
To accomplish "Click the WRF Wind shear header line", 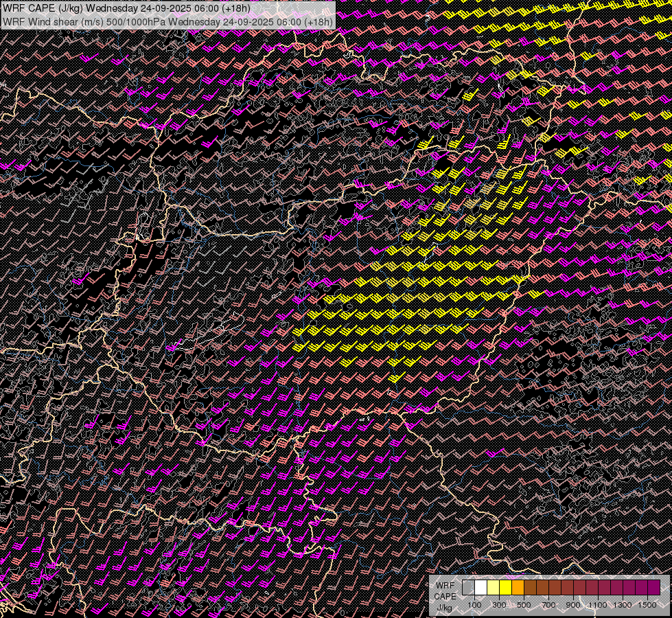I will (168, 21).
